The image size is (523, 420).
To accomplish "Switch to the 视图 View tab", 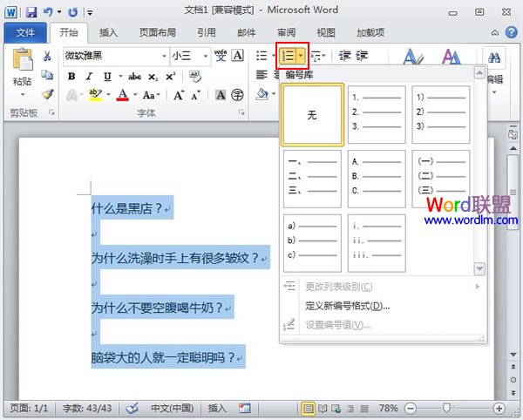I will click(x=325, y=32).
